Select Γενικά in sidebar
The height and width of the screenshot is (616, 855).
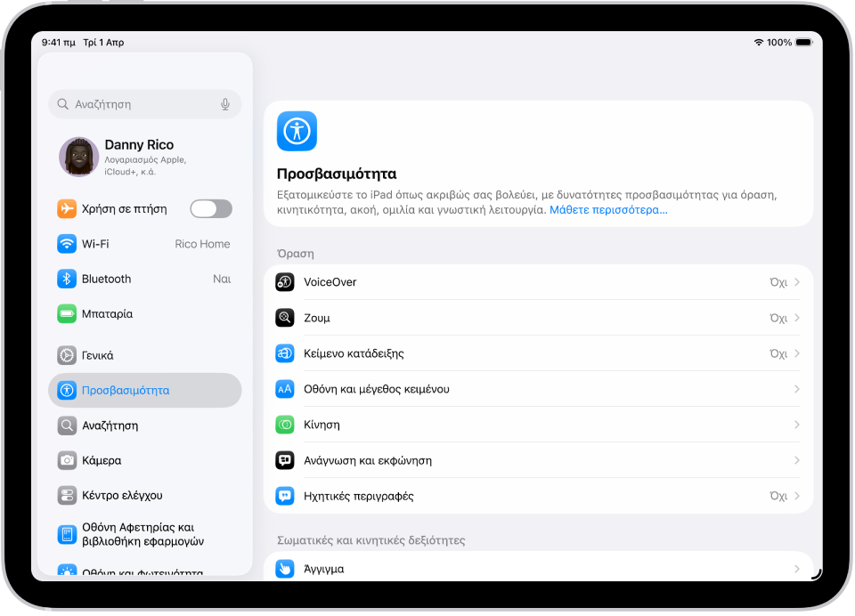click(144, 355)
